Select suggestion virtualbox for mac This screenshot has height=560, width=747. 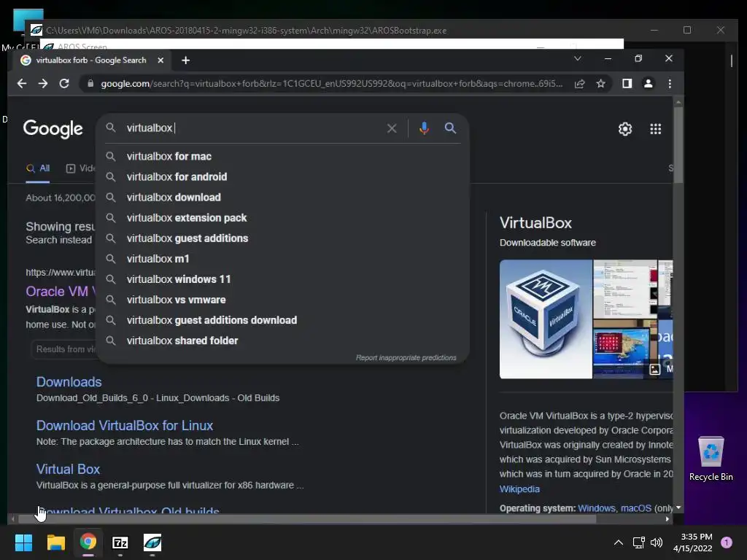click(x=282, y=156)
